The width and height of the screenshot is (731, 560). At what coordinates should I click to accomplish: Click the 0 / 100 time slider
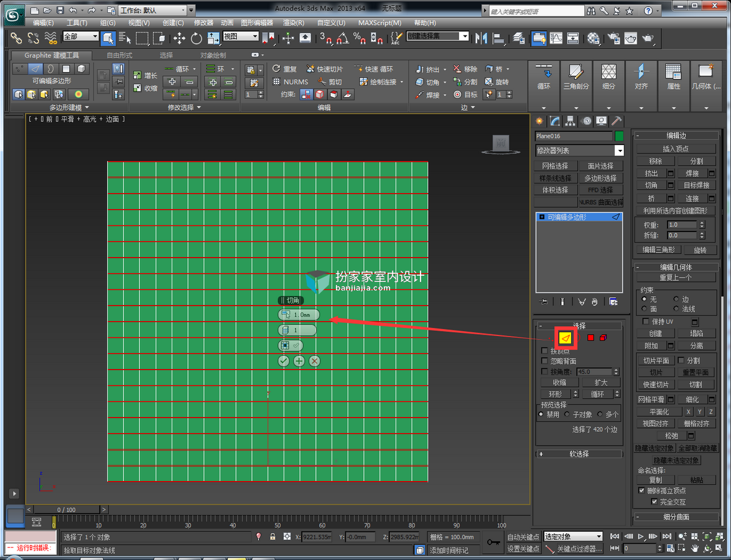tap(66, 510)
